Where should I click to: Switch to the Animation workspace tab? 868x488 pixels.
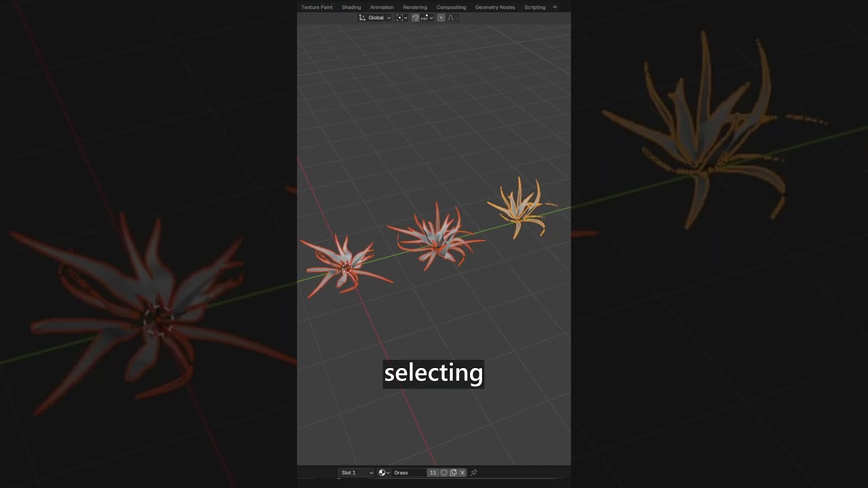coord(382,7)
